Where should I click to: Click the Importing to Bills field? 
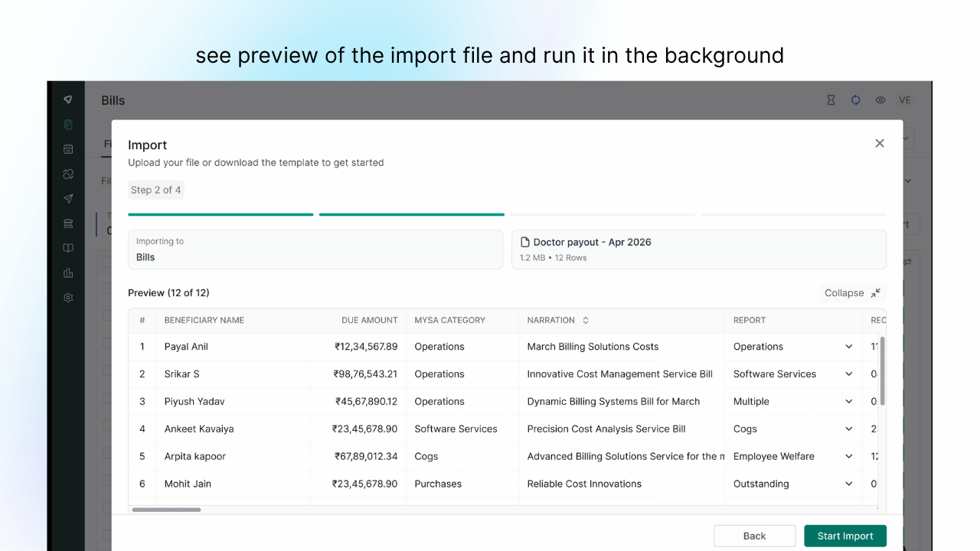tap(315, 249)
